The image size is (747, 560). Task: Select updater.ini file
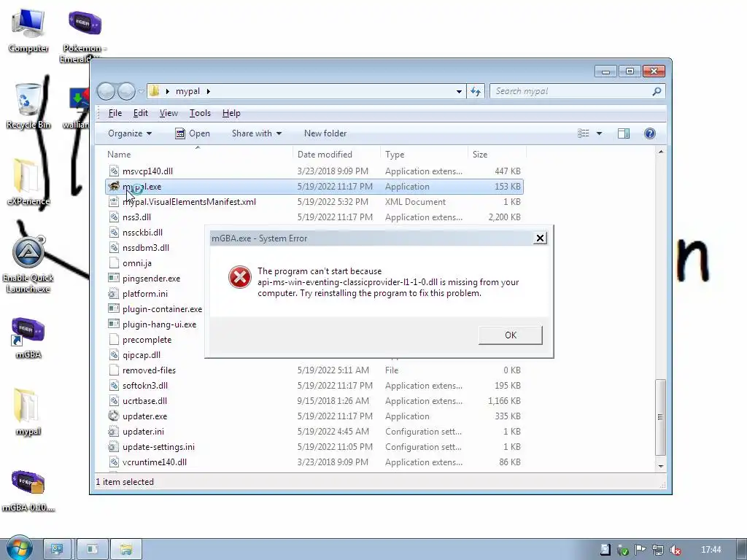tap(143, 432)
